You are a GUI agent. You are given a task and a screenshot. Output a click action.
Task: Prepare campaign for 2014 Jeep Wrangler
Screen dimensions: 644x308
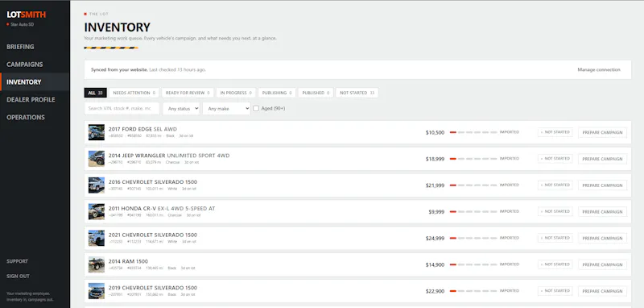point(602,159)
